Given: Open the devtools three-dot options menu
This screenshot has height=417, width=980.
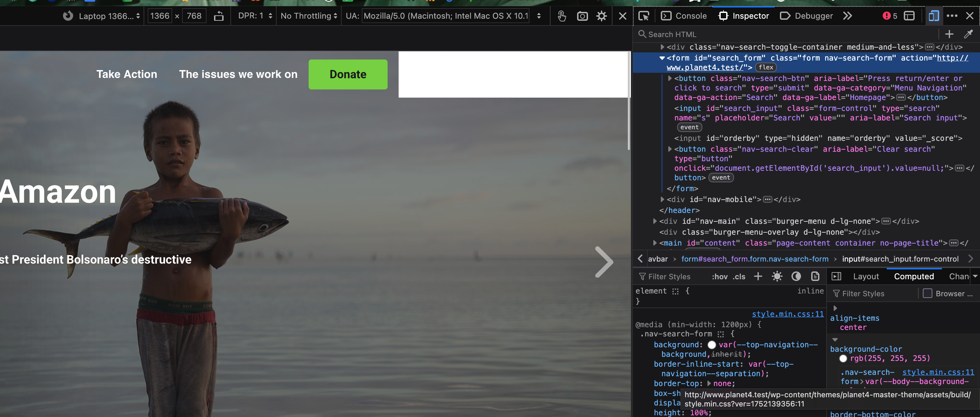Looking at the screenshot, I should 952,16.
